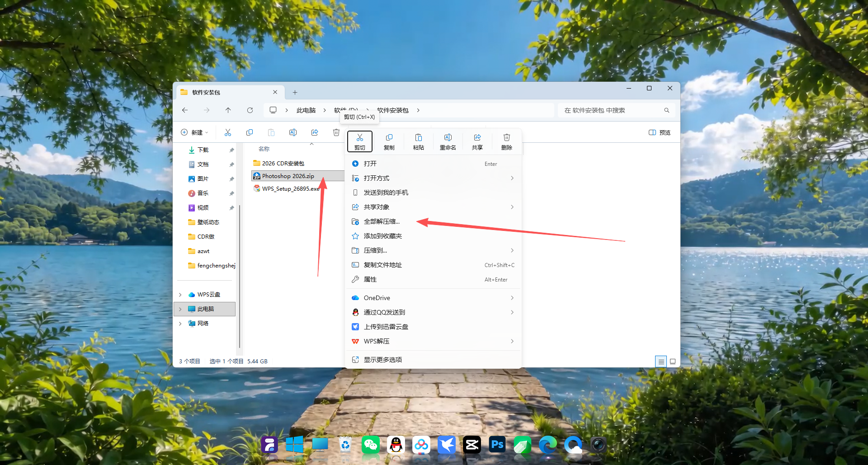
Task: Launch Microsoft Edge from the dock
Action: click(x=548, y=445)
